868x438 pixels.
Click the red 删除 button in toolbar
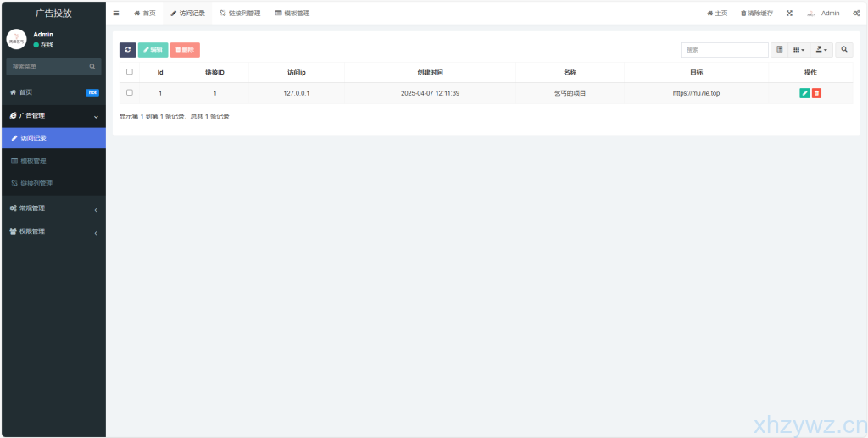coord(185,50)
